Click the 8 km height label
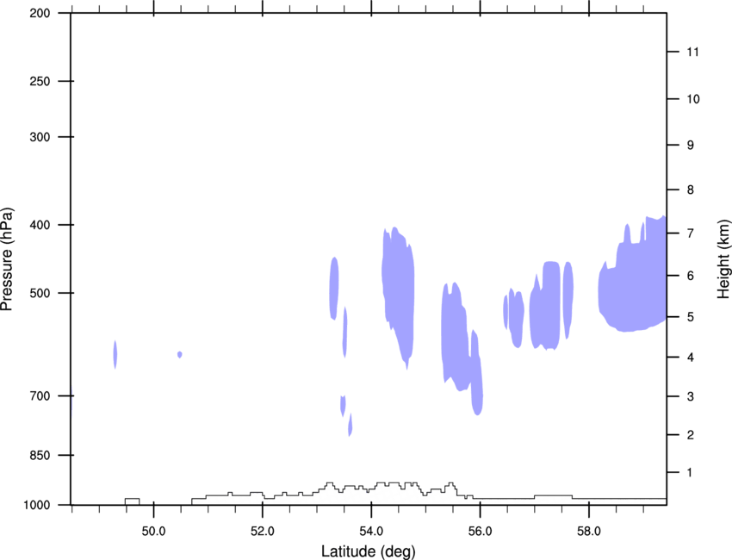The height and width of the screenshot is (560, 732). coord(691,190)
